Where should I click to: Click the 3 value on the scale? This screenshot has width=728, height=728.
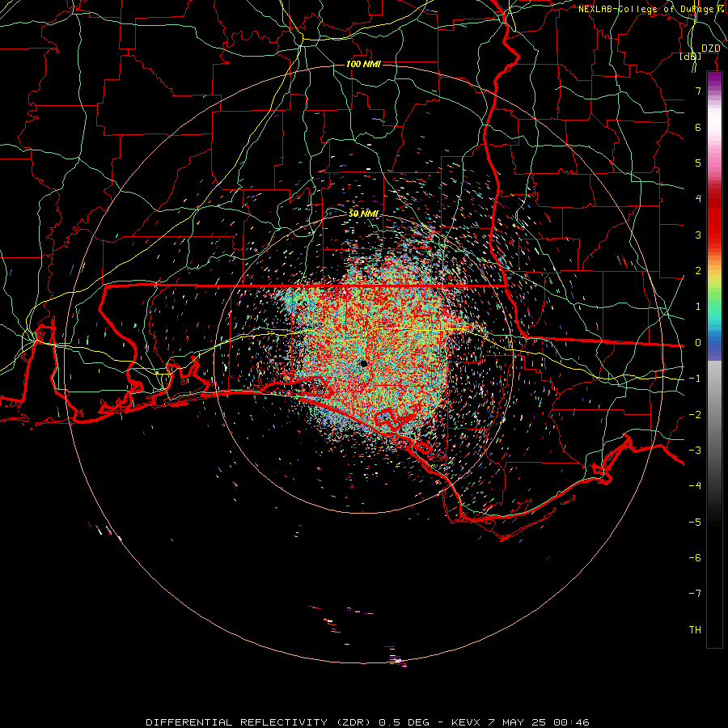pyautogui.click(x=698, y=235)
